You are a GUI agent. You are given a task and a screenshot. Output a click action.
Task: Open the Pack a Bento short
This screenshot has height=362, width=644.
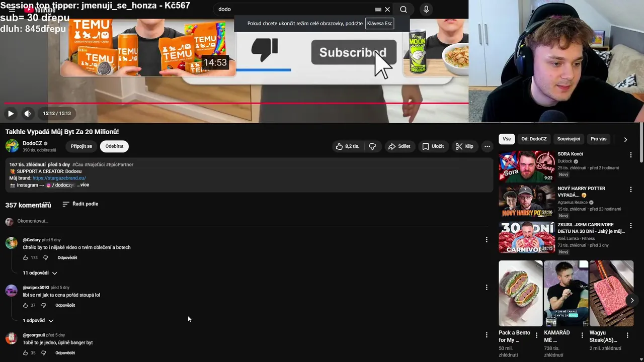pos(521,293)
